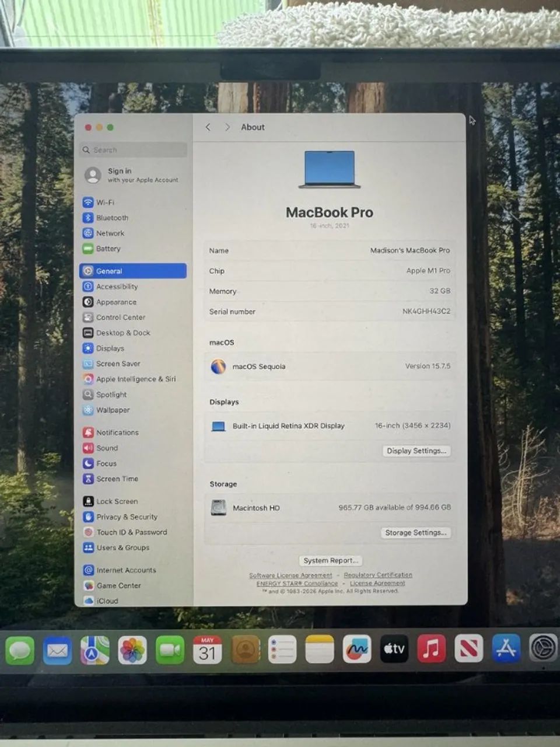Select the Game Center icon
560x747 pixels.
click(88, 585)
